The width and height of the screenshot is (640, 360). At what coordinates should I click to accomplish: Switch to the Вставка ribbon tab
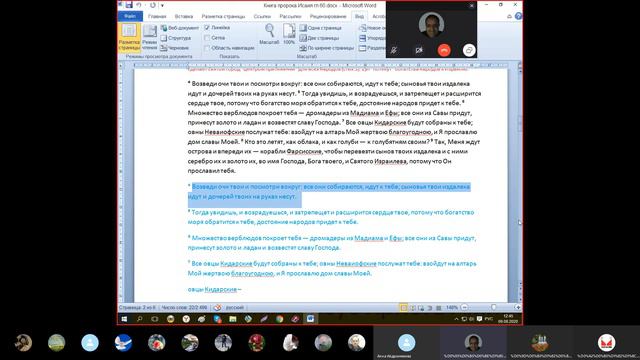click(184, 16)
